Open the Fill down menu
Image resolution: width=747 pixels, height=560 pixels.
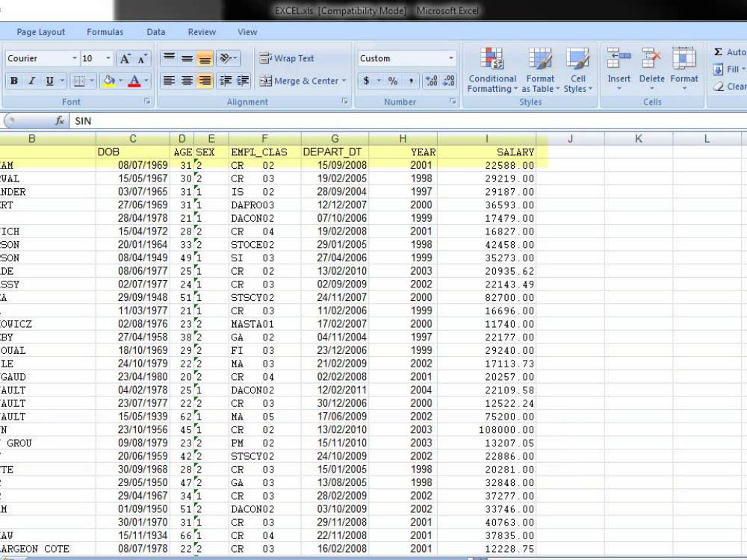pyautogui.click(x=729, y=69)
